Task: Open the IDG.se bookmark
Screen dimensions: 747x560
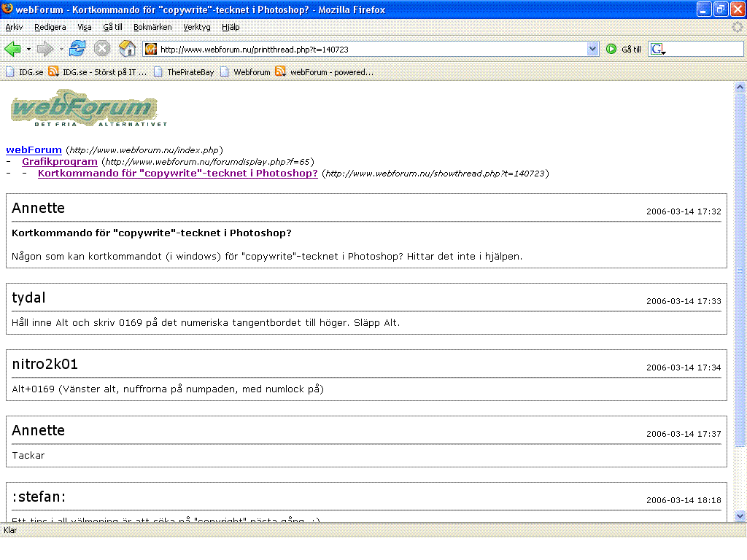Action: coord(24,72)
